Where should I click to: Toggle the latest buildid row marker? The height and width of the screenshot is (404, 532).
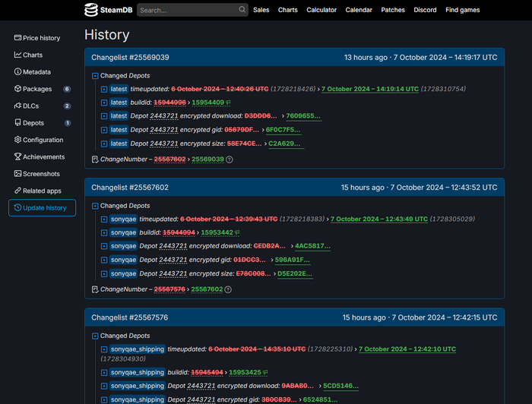[x=104, y=103]
